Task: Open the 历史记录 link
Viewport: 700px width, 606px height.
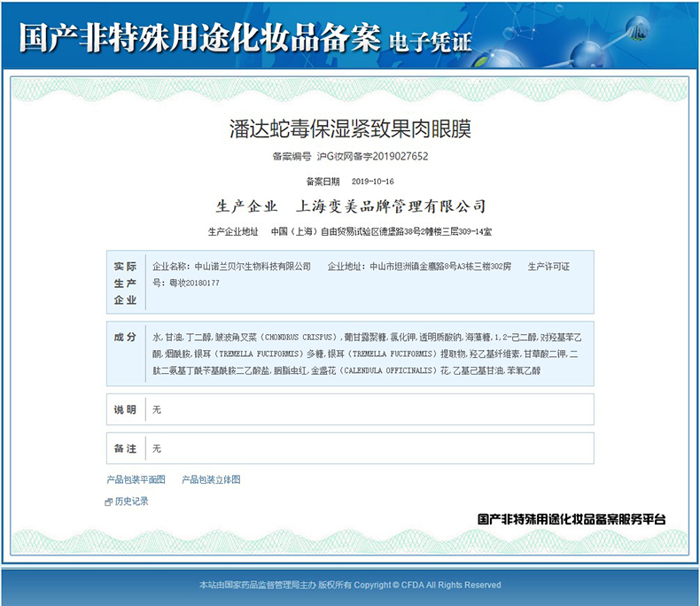Action: 132,501
